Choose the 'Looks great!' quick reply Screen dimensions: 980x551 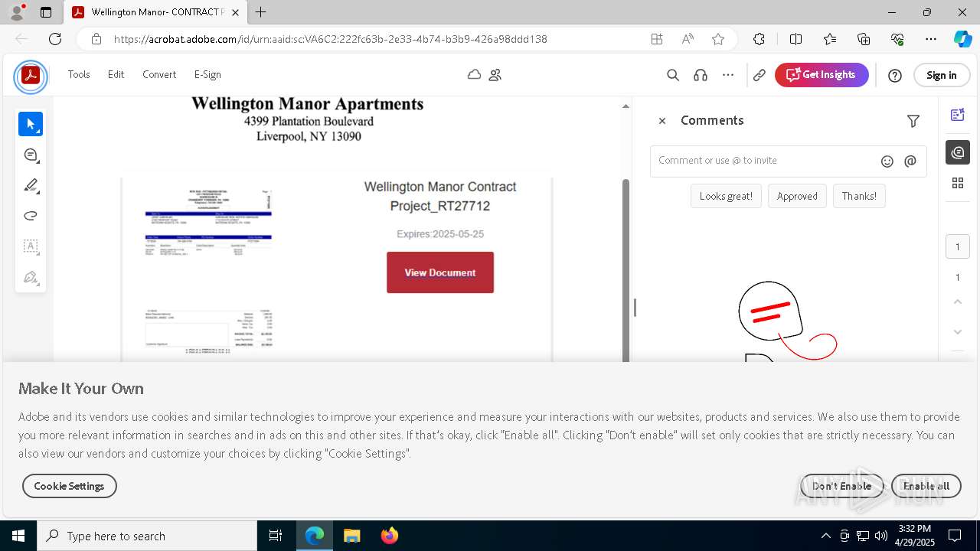click(726, 196)
